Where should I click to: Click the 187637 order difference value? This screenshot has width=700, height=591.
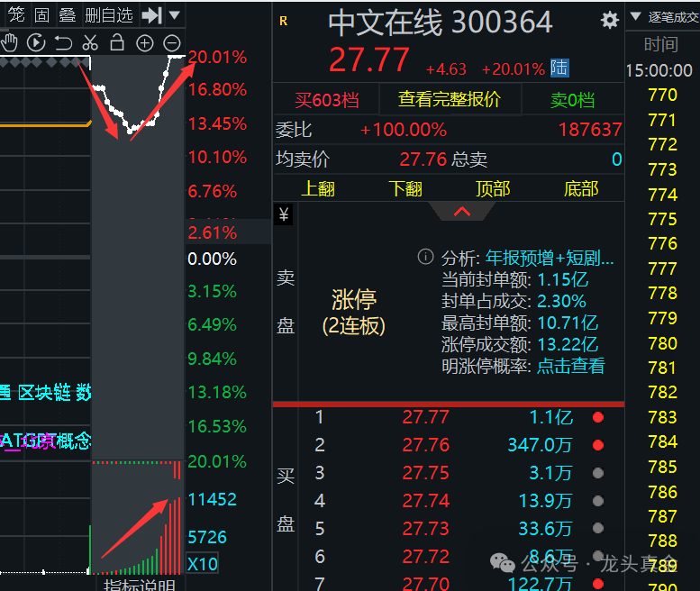tap(590, 130)
